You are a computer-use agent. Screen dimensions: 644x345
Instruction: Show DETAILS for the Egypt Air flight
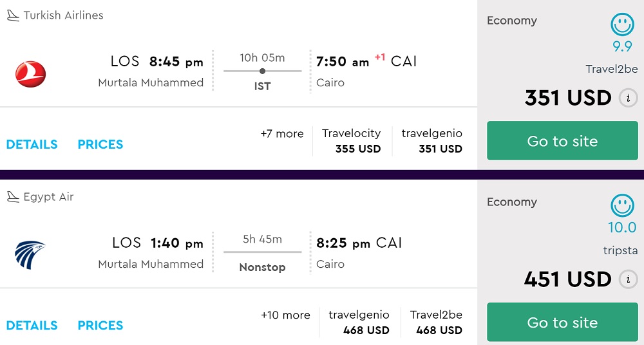(32, 326)
